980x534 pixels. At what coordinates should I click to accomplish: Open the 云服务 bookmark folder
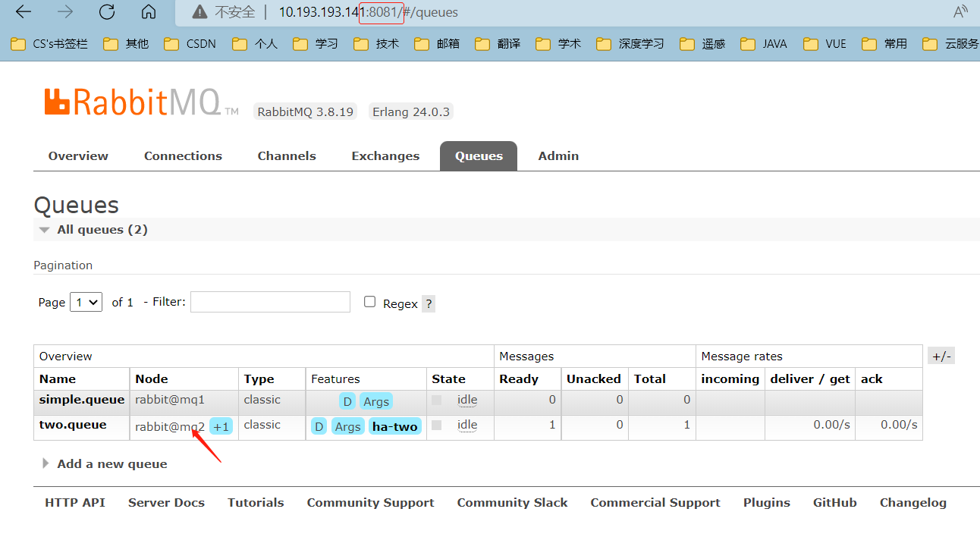point(951,44)
